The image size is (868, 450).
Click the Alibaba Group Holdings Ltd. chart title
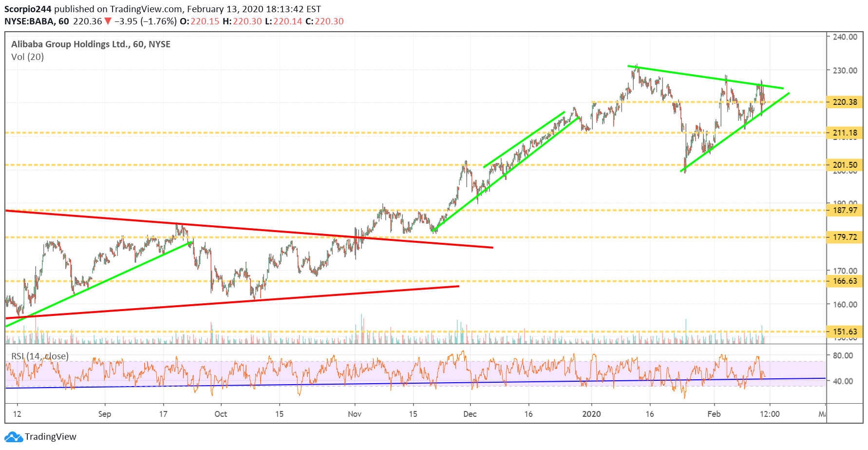point(91,44)
